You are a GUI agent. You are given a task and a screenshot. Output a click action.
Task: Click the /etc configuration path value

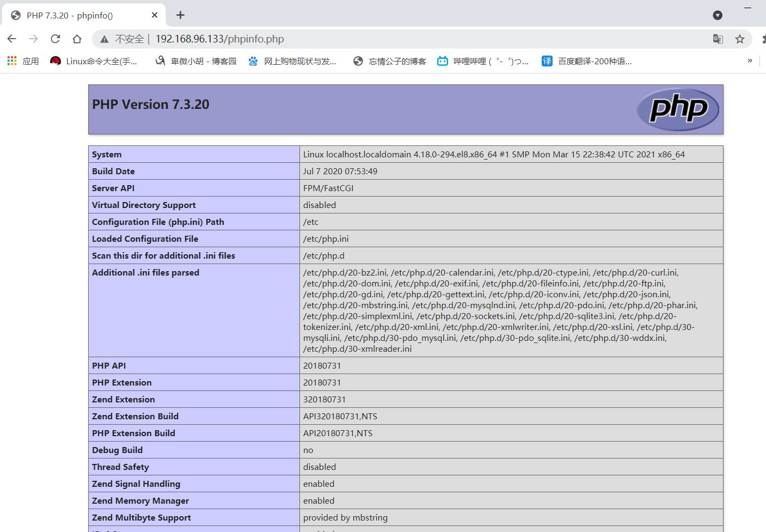coord(311,222)
